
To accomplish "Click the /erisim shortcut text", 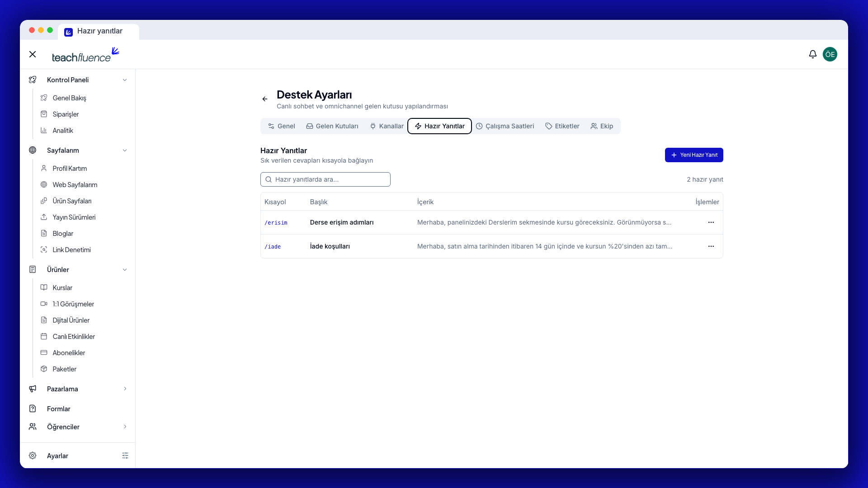I will pyautogui.click(x=276, y=223).
